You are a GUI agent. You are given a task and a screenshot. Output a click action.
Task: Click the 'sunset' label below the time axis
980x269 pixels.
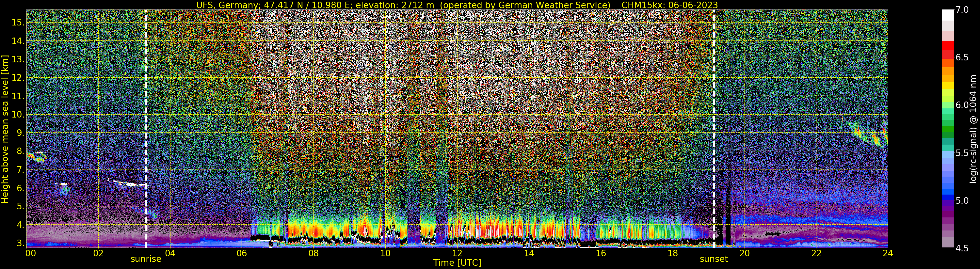click(x=714, y=259)
